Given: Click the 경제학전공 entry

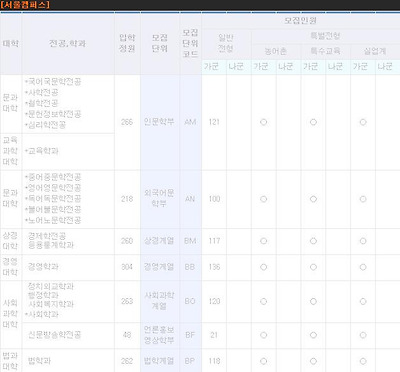Looking at the screenshot, I should (x=47, y=236).
